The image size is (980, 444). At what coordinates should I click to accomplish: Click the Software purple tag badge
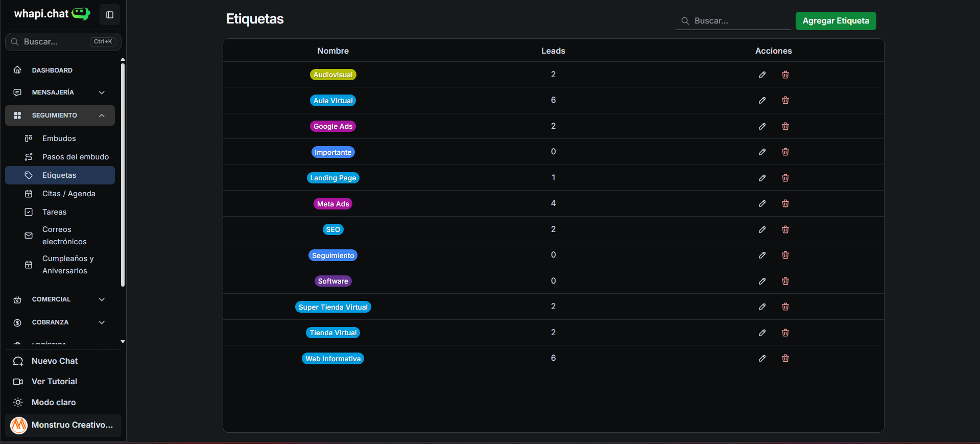coord(333,281)
